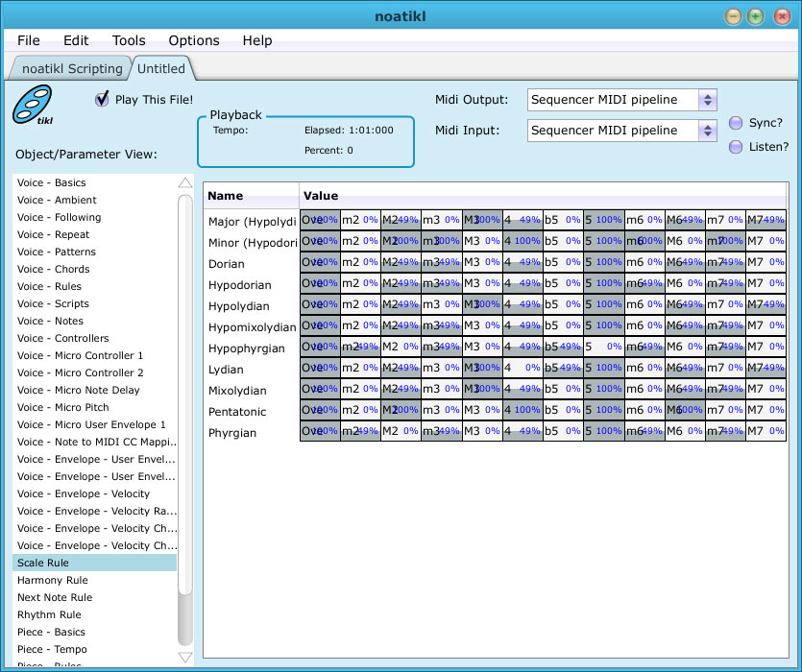The width and height of the screenshot is (802, 672).
Task: Switch to the Untitled tab
Action: [x=161, y=68]
